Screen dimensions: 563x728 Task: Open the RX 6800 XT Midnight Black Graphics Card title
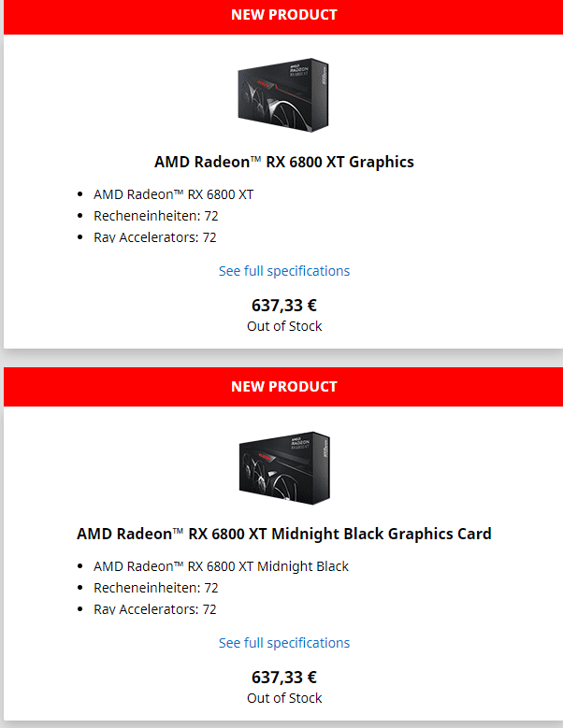[283, 535]
